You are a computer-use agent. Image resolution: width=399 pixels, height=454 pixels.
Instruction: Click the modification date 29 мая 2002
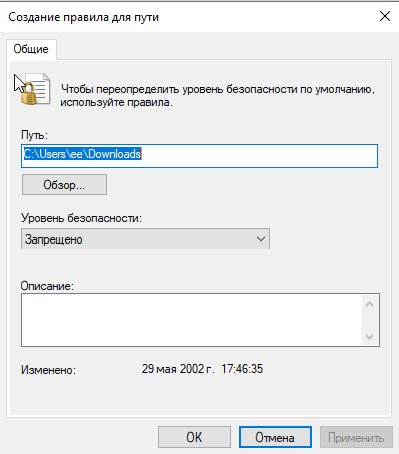point(178,369)
